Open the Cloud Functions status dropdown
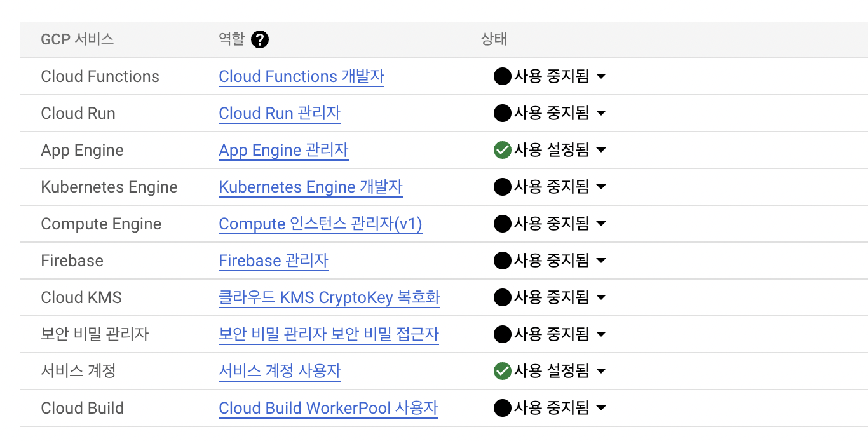 pos(601,77)
